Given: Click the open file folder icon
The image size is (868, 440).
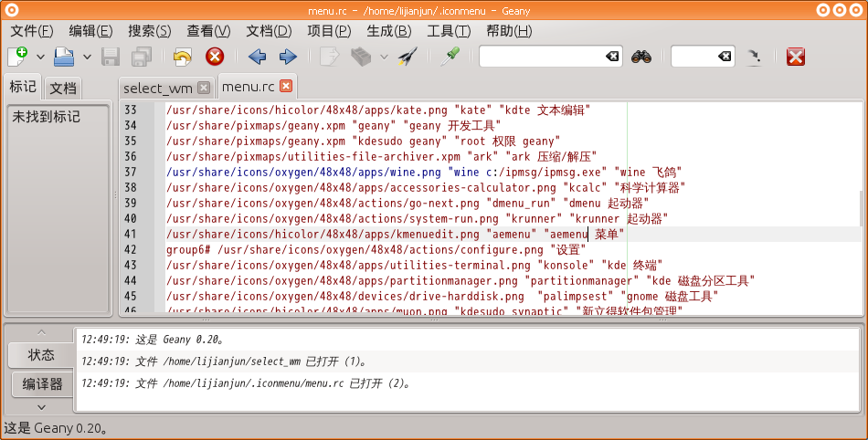Looking at the screenshot, I should pos(64,57).
